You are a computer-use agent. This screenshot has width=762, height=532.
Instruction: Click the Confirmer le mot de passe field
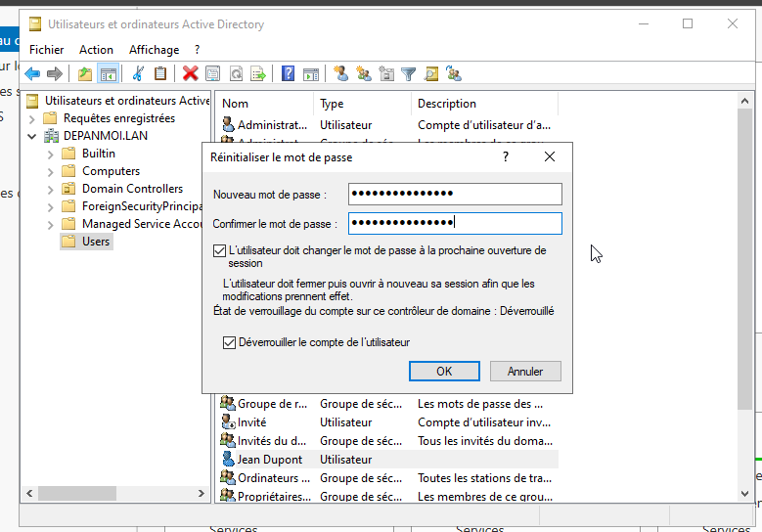tap(455, 223)
